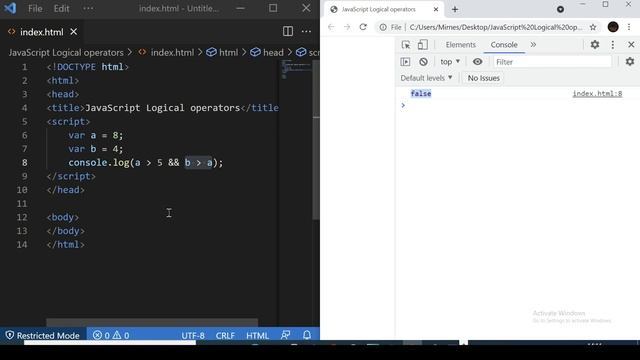Change file encoding UTF-8
The height and width of the screenshot is (360, 640).
pos(193,335)
